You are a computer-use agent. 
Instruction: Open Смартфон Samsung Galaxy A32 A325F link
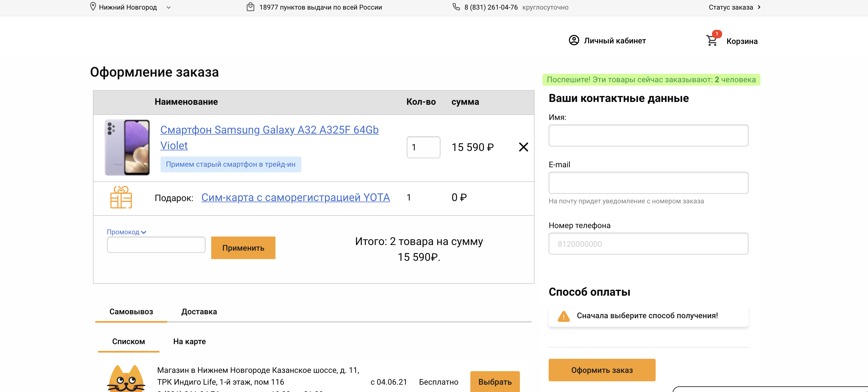[x=269, y=137]
